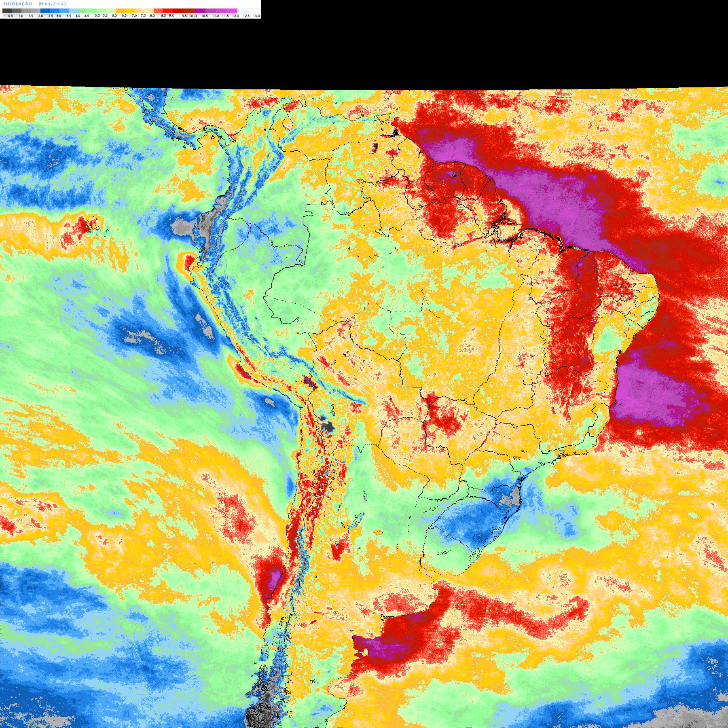The image size is (728, 728).
Task: Click the '12.0' legend value
Action: (235, 16)
